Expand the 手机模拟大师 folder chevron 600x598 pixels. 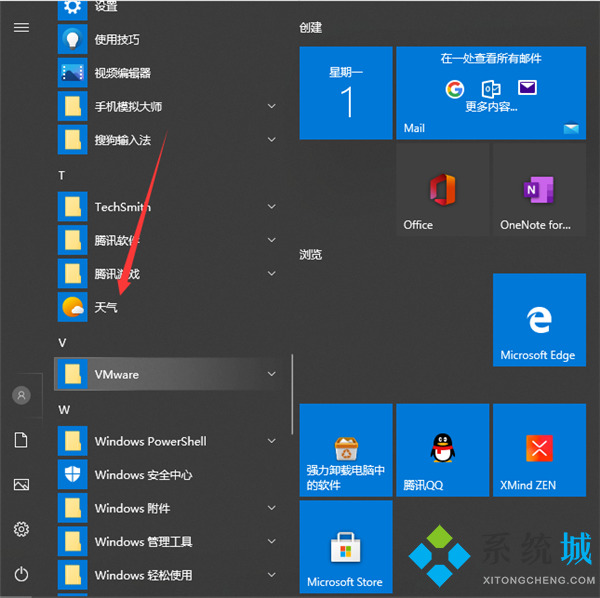pos(272,106)
